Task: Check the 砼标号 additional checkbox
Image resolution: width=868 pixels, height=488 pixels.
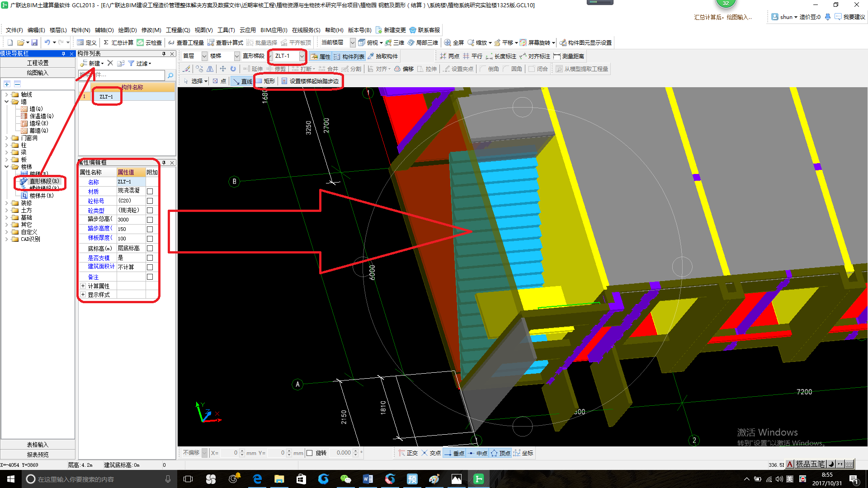Action: [150, 201]
